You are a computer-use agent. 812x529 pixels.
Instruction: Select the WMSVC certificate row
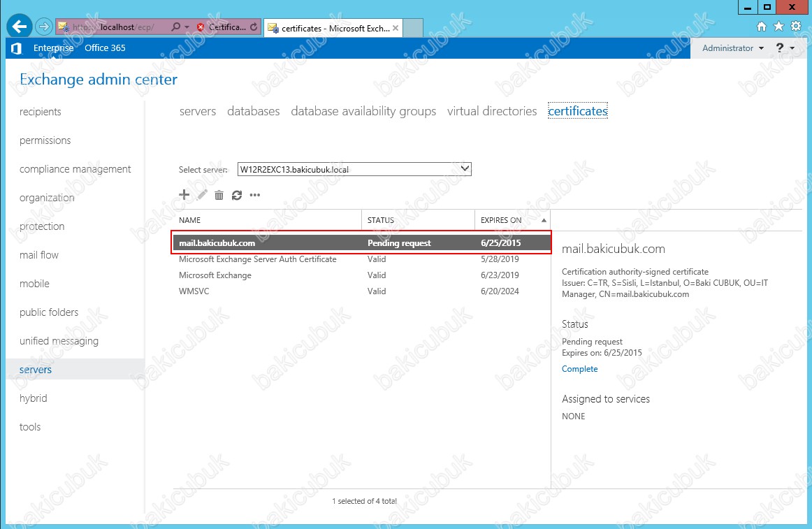click(x=361, y=291)
